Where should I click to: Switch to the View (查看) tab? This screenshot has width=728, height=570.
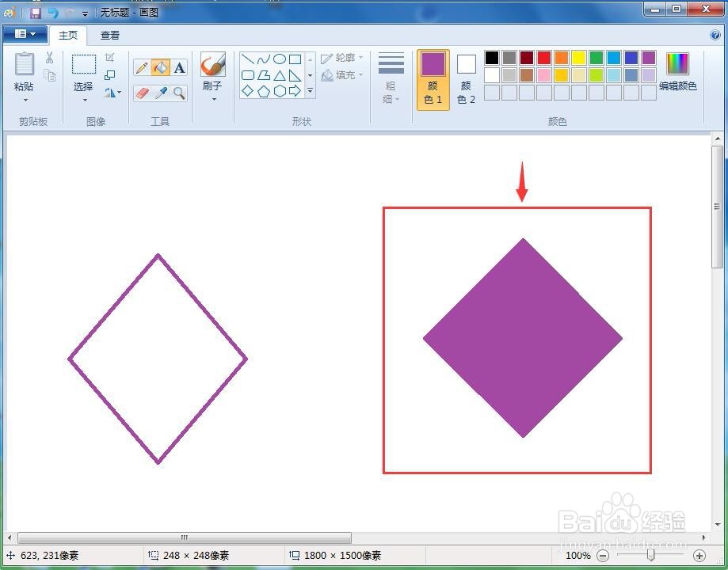[110, 36]
